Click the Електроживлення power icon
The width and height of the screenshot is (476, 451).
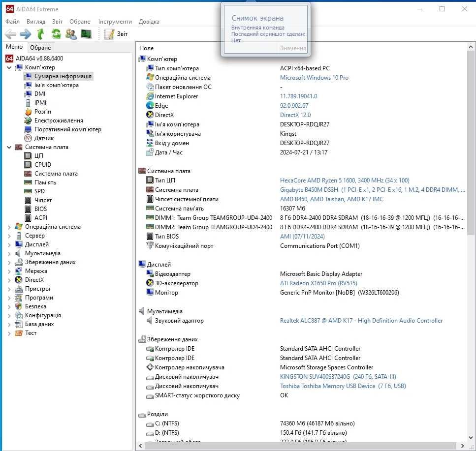pos(28,120)
